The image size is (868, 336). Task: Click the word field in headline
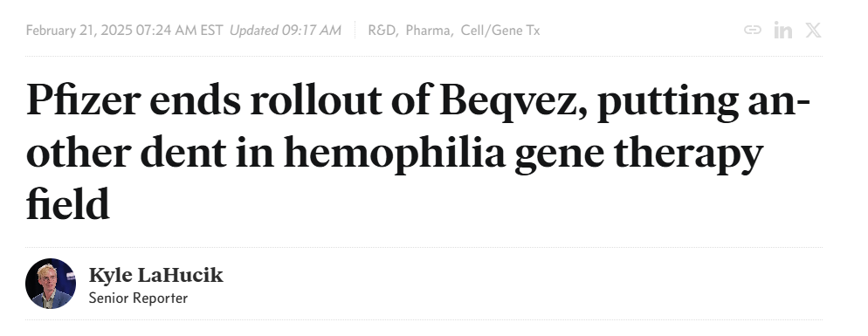pos(67,205)
